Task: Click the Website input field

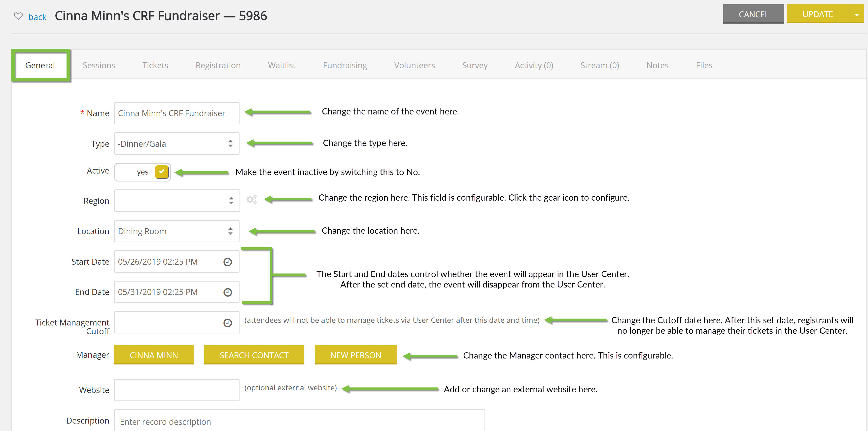Action: (x=177, y=390)
